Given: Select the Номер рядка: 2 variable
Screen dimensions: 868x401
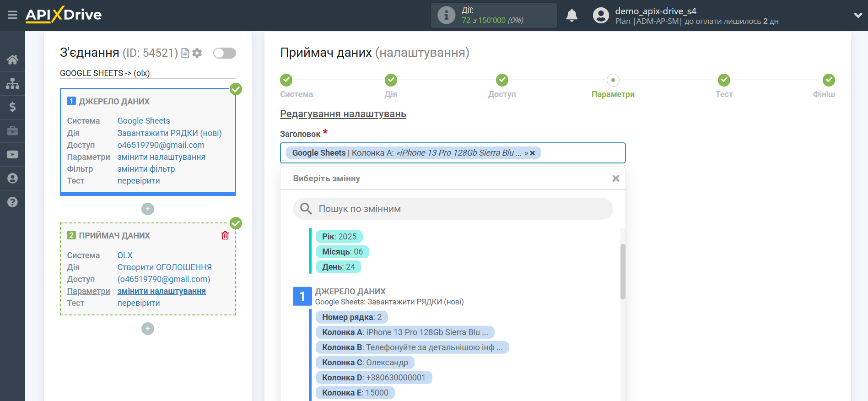Looking at the screenshot, I should (352, 317).
